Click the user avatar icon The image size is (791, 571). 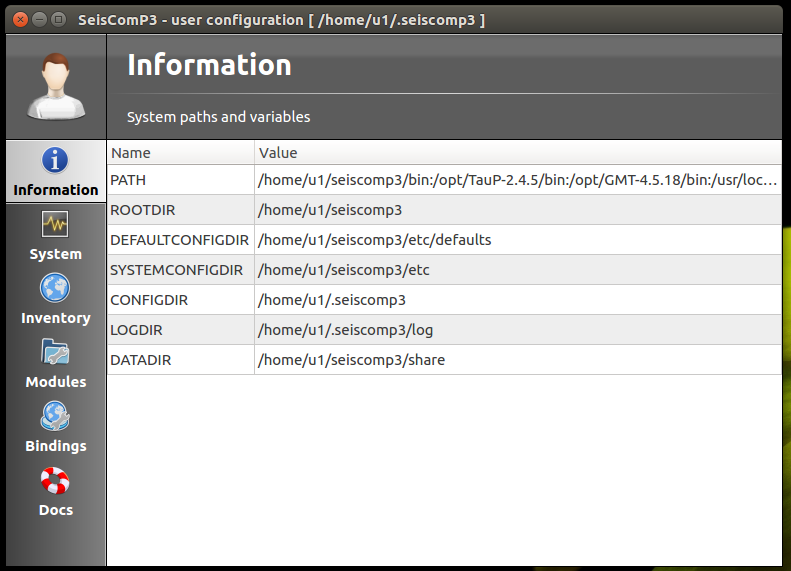pyautogui.click(x=56, y=86)
